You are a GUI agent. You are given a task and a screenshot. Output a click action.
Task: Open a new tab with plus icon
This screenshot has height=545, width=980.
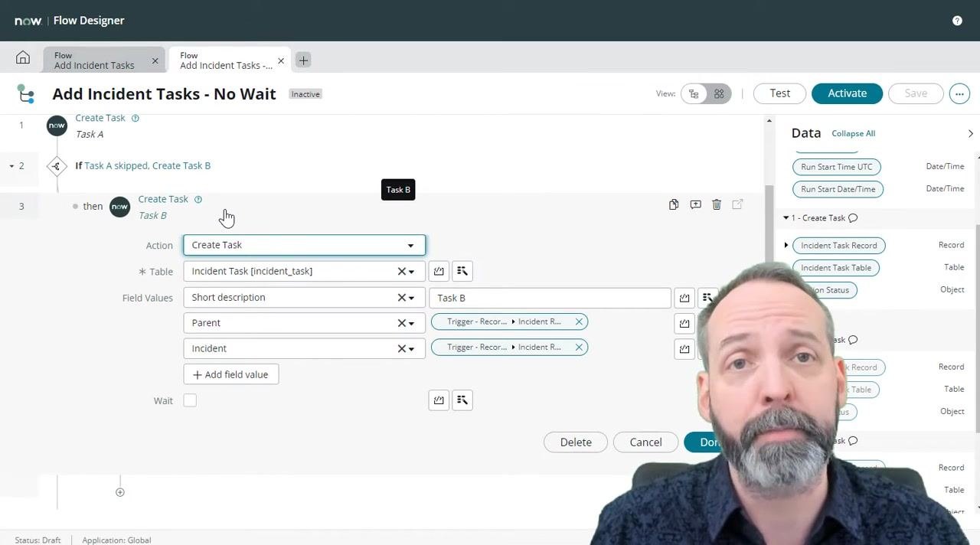[x=303, y=60]
